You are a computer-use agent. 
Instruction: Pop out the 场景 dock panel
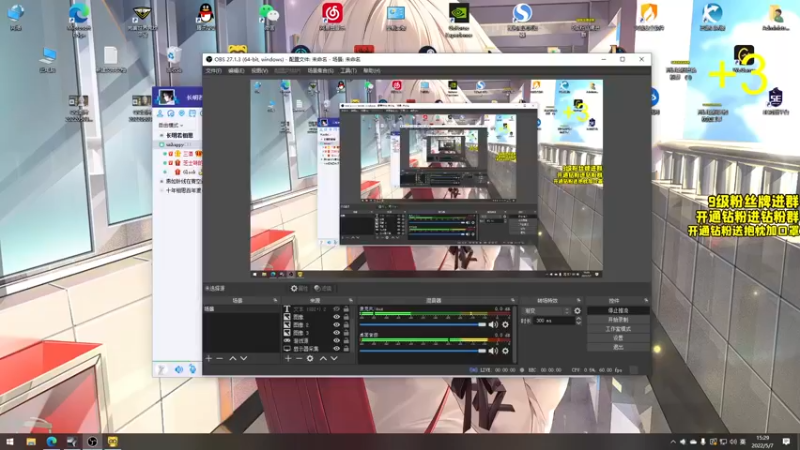click(275, 301)
